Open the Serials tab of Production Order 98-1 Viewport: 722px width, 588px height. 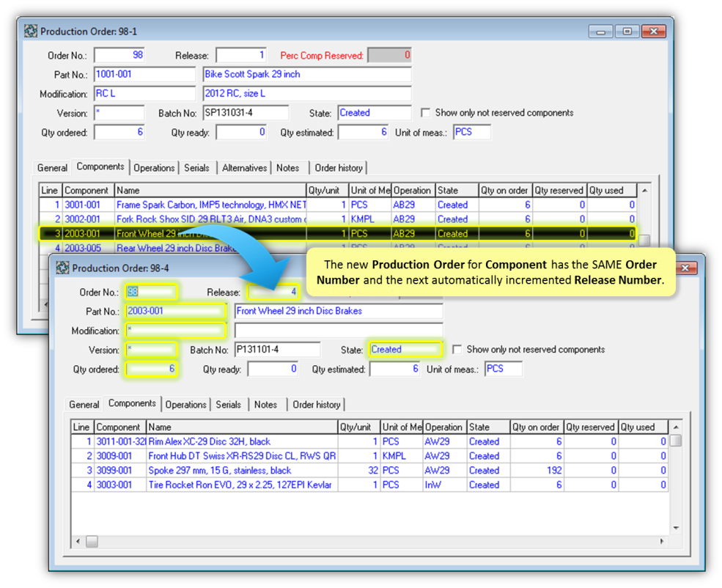click(196, 168)
